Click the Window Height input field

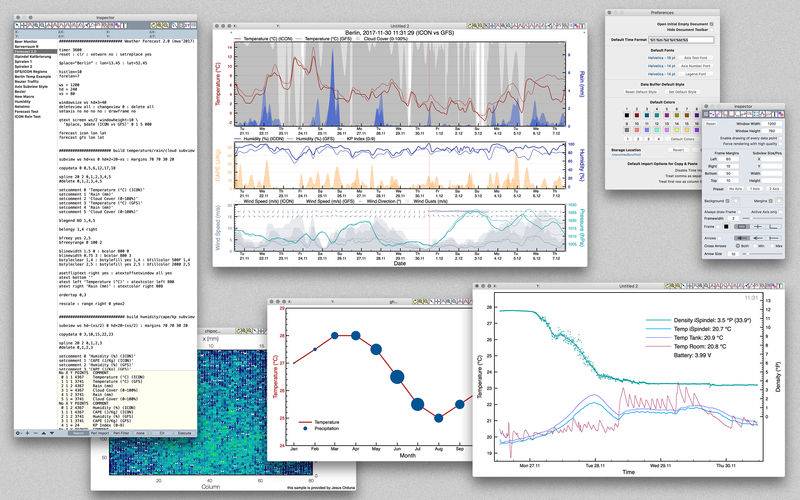(x=771, y=131)
